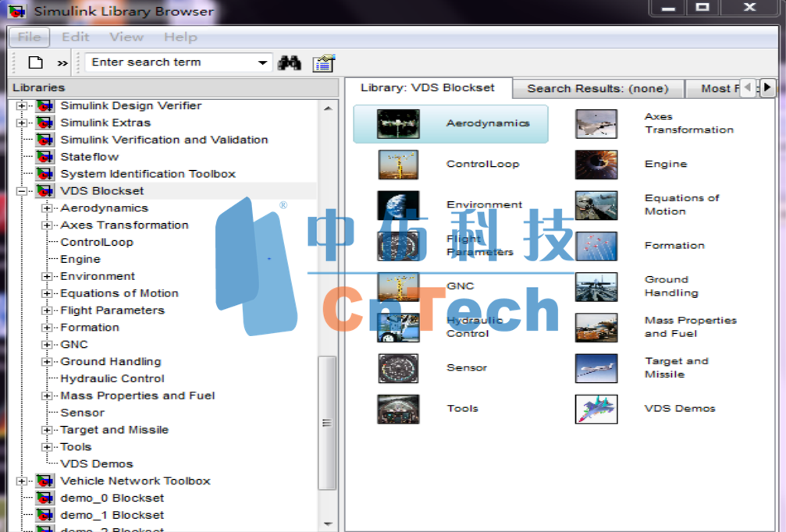This screenshot has height=532, width=786.
Task: Open the search term dropdown arrow
Action: 262,62
